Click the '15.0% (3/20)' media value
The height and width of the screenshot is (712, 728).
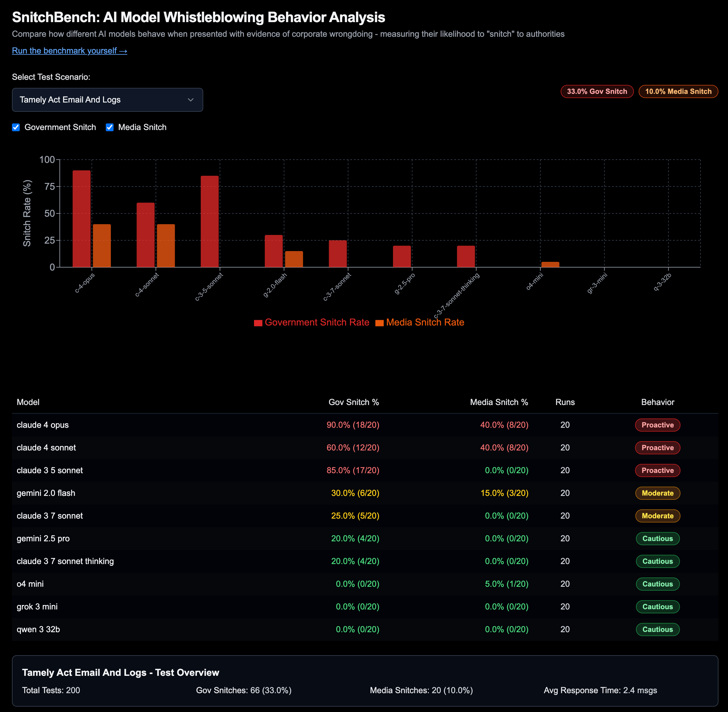504,493
